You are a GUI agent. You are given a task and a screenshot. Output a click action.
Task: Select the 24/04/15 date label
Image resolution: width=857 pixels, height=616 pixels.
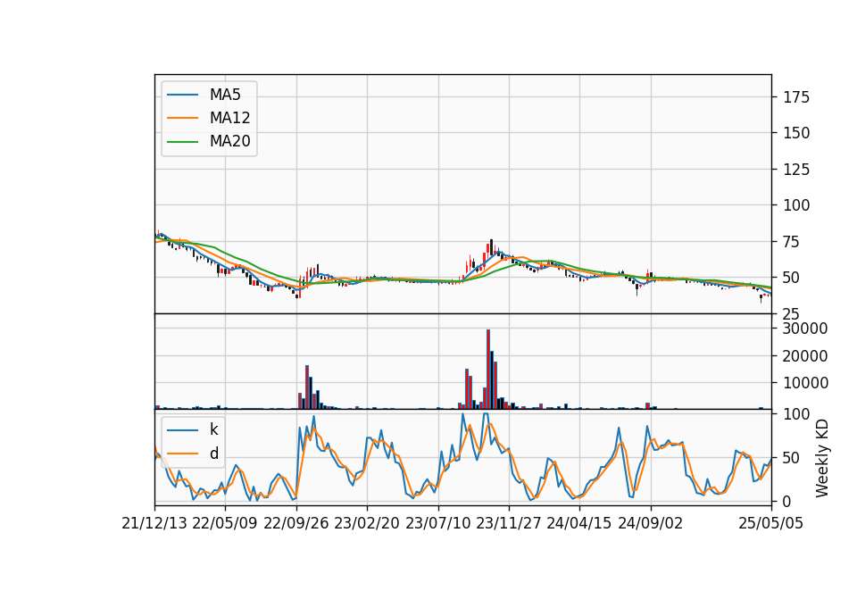coord(578,523)
